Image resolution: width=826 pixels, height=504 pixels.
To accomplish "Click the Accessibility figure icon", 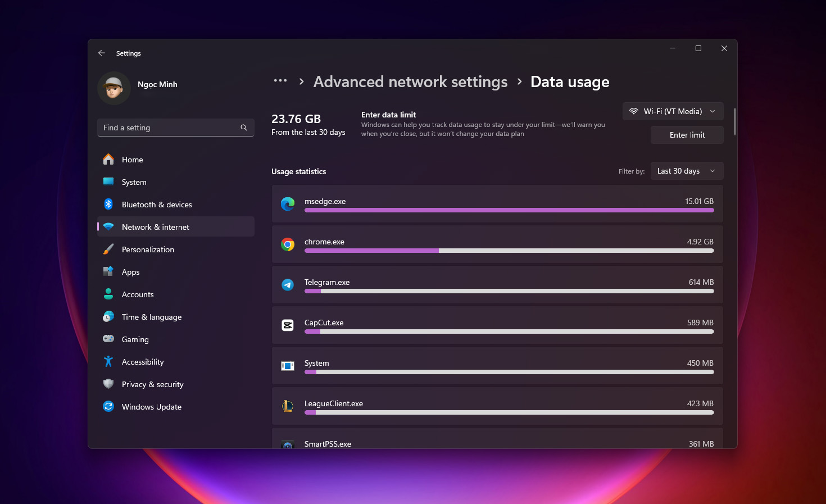I will pyautogui.click(x=108, y=361).
